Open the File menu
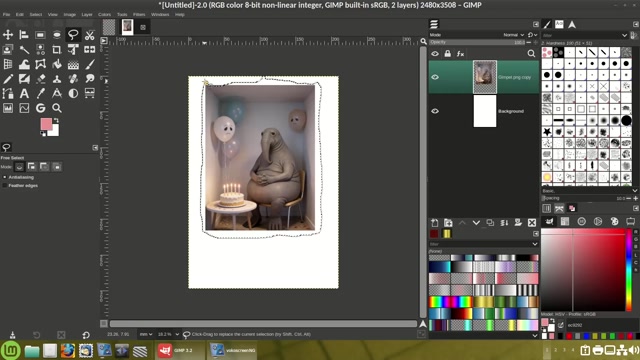 (7, 14)
